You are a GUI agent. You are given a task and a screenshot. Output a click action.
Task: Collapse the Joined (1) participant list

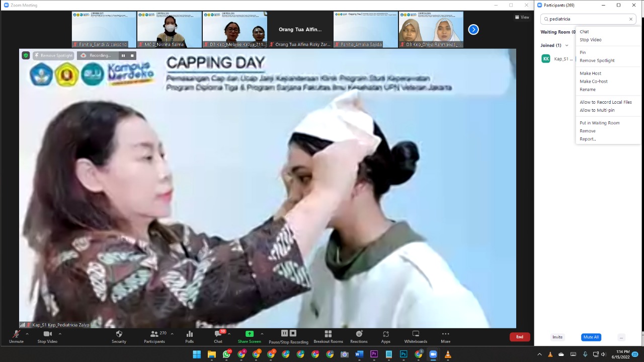567,45
